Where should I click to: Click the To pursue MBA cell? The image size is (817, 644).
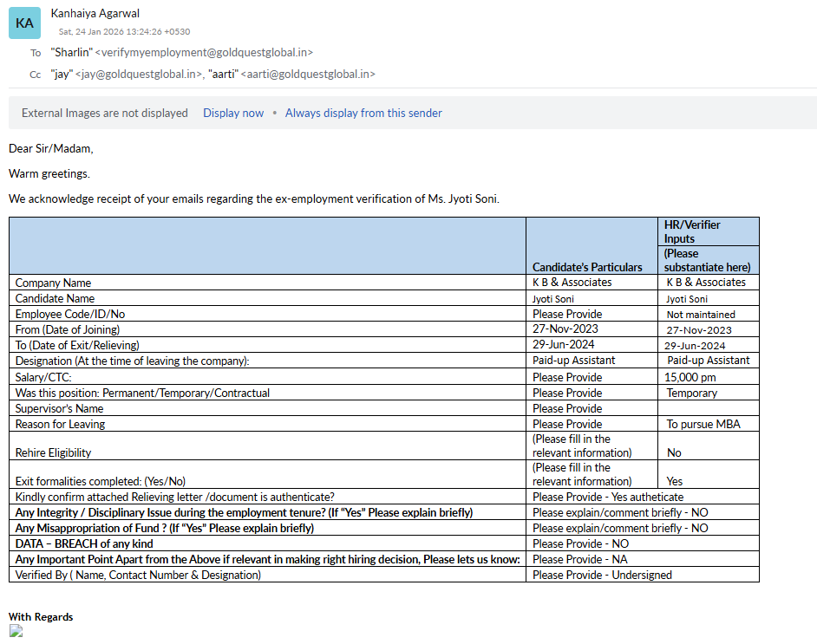(702, 424)
